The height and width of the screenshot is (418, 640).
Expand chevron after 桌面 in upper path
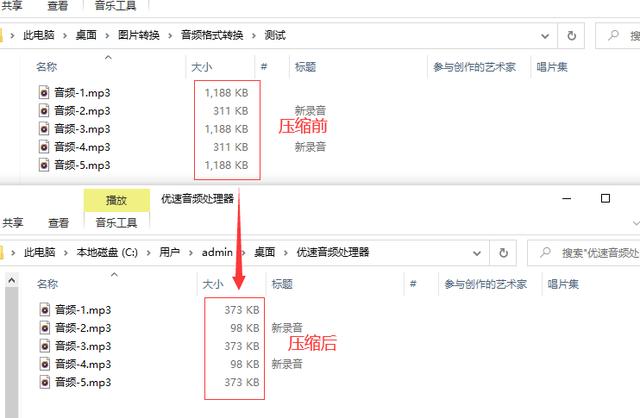(107, 36)
